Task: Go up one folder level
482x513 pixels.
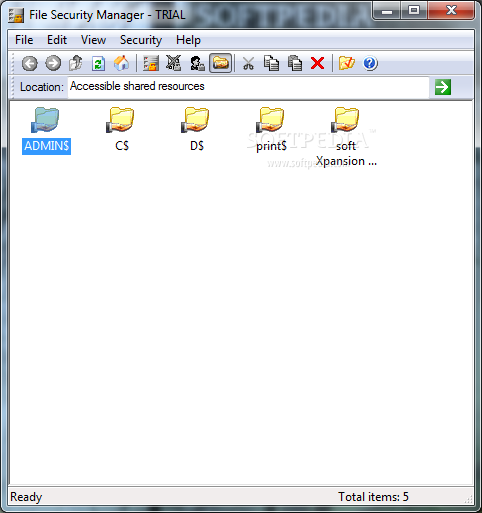Action: coord(76,63)
